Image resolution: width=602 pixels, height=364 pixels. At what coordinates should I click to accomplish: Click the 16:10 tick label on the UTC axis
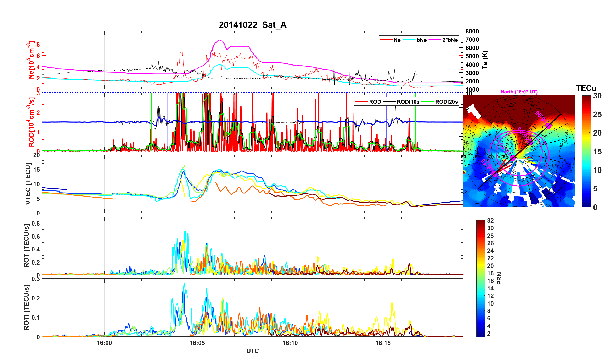[290, 343]
